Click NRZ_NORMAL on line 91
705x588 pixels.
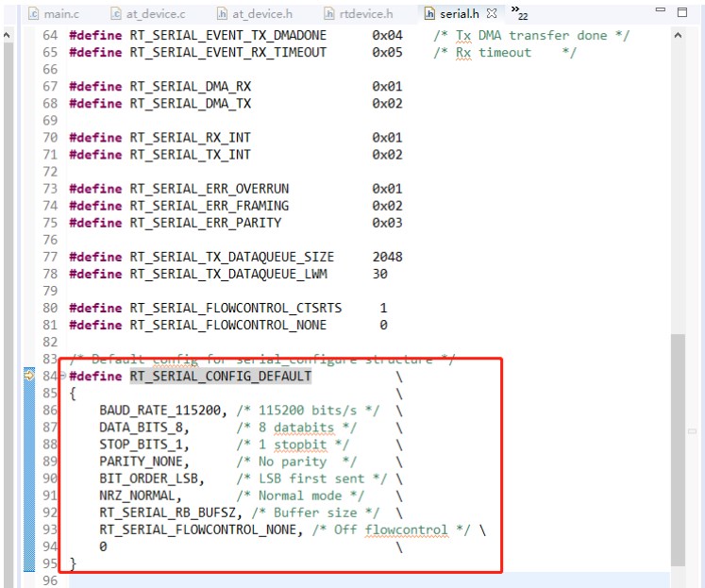tap(137, 496)
